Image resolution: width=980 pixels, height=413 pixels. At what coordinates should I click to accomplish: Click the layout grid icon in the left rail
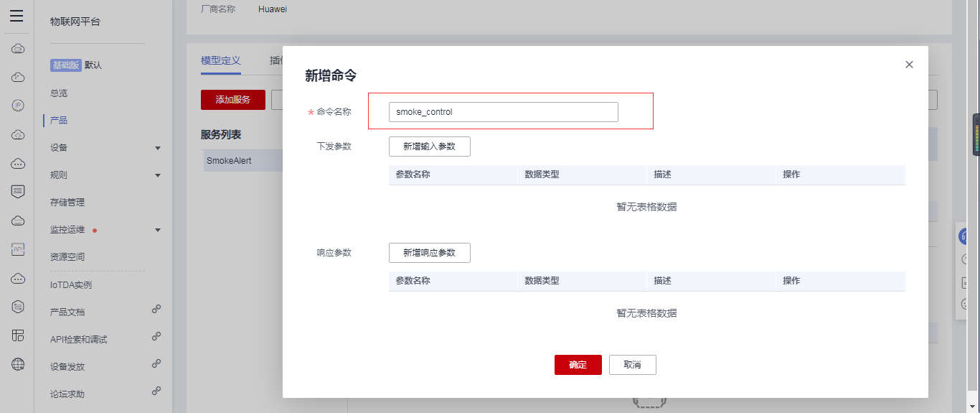point(18,335)
